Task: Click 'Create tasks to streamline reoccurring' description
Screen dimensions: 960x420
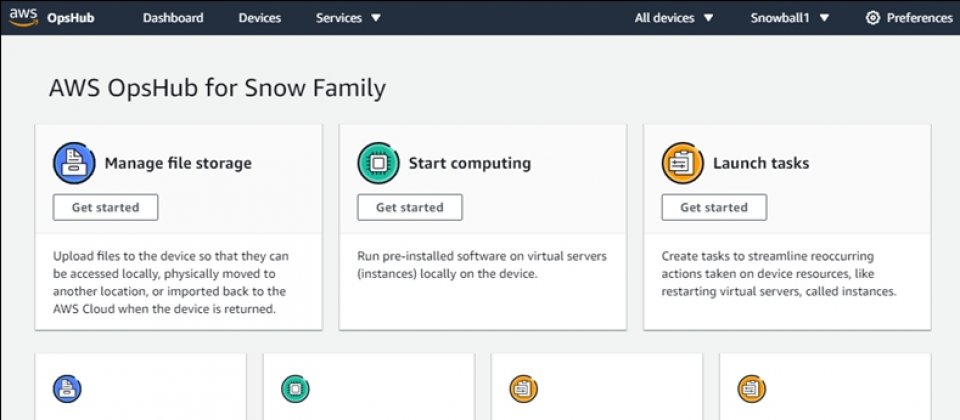Action: 779,273
